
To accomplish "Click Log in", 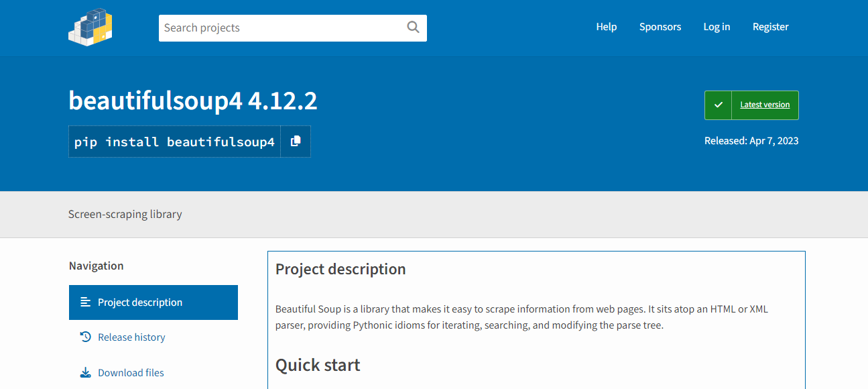I will coord(717,27).
